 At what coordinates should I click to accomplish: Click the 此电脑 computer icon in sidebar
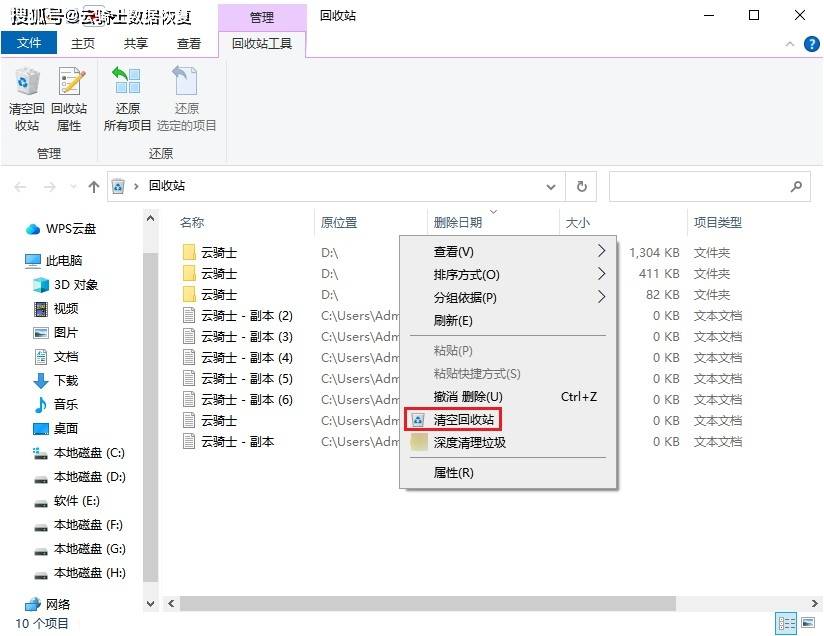click(33, 261)
